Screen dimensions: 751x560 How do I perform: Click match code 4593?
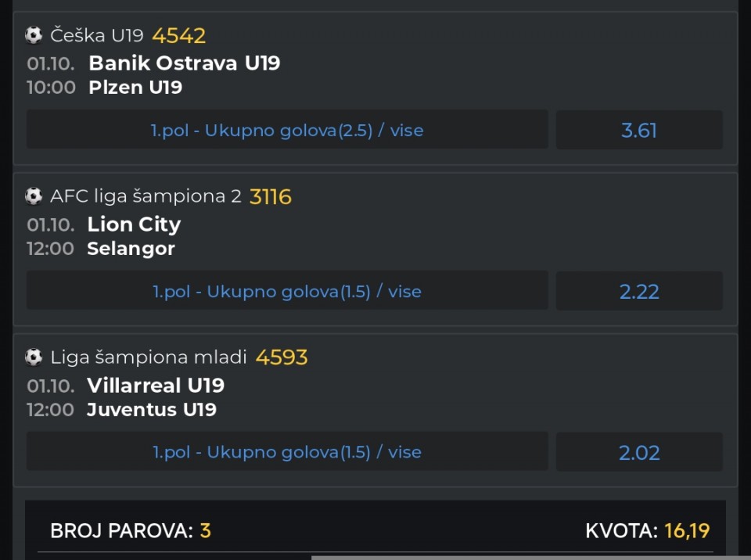point(282,357)
